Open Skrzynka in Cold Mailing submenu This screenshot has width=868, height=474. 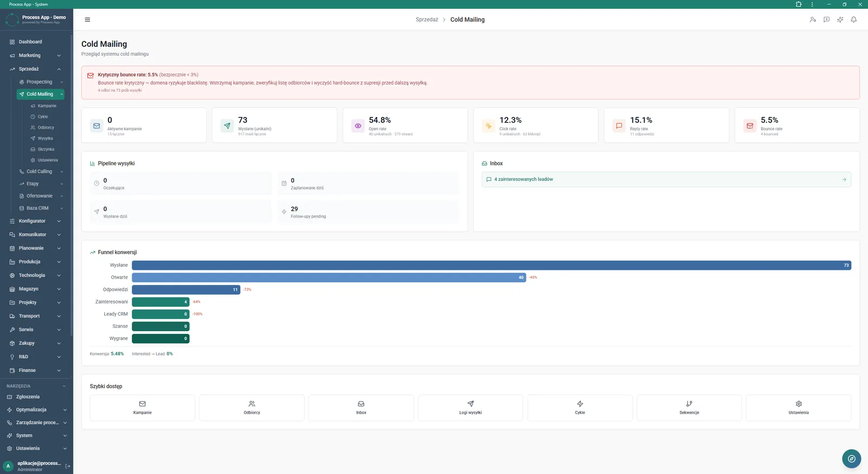46,149
